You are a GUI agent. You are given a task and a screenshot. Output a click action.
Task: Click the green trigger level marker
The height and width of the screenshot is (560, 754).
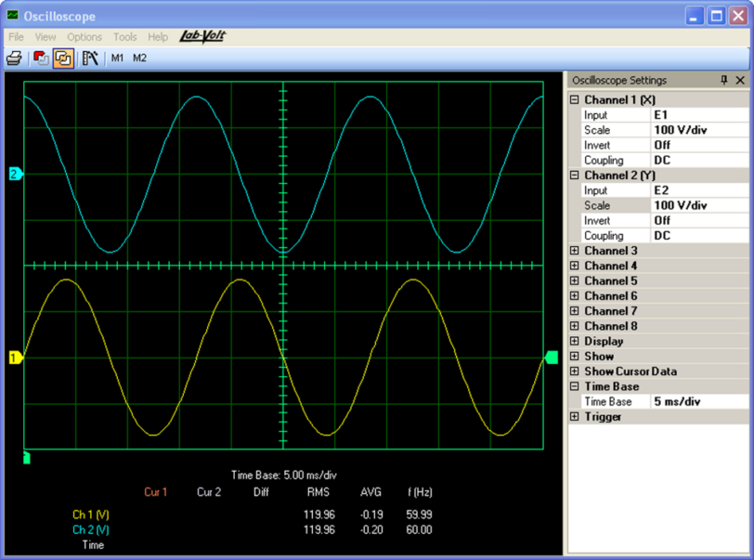click(x=552, y=358)
